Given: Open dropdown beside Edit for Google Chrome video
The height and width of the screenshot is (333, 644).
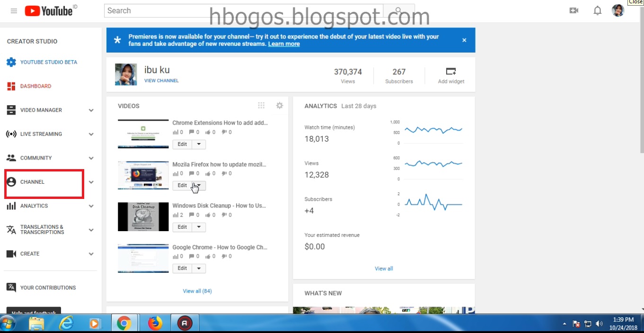Looking at the screenshot, I should pyautogui.click(x=199, y=268).
